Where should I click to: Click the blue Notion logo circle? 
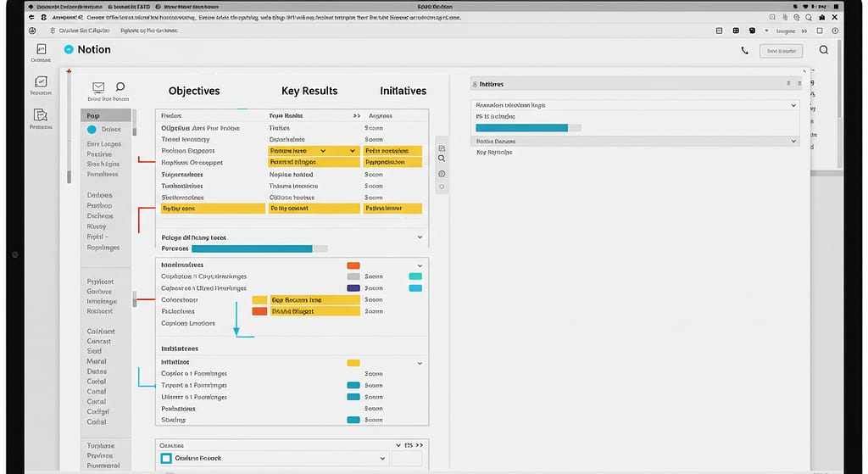click(70, 50)
